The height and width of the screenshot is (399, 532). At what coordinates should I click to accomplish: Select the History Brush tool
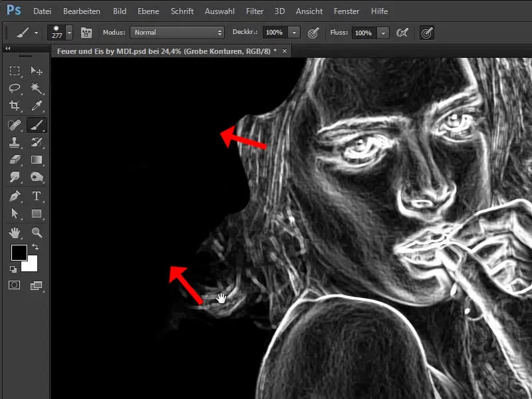tap(37, 142)
